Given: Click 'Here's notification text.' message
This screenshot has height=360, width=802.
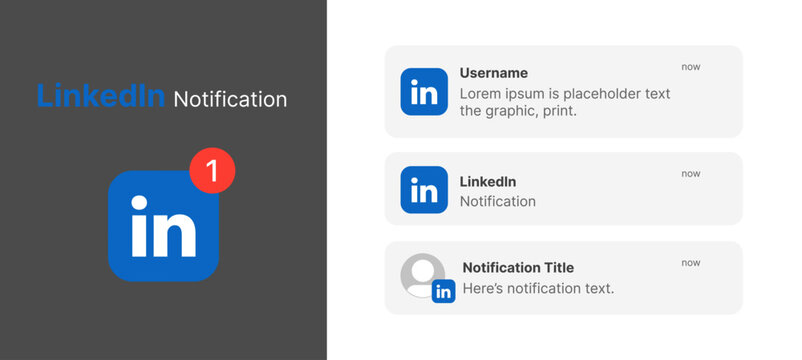Looking at the screenshot, I should coord(538,288).
